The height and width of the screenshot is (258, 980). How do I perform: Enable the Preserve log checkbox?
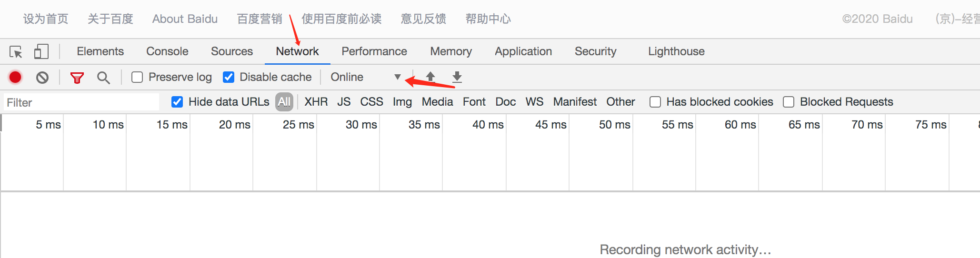[x=137, y=77]
